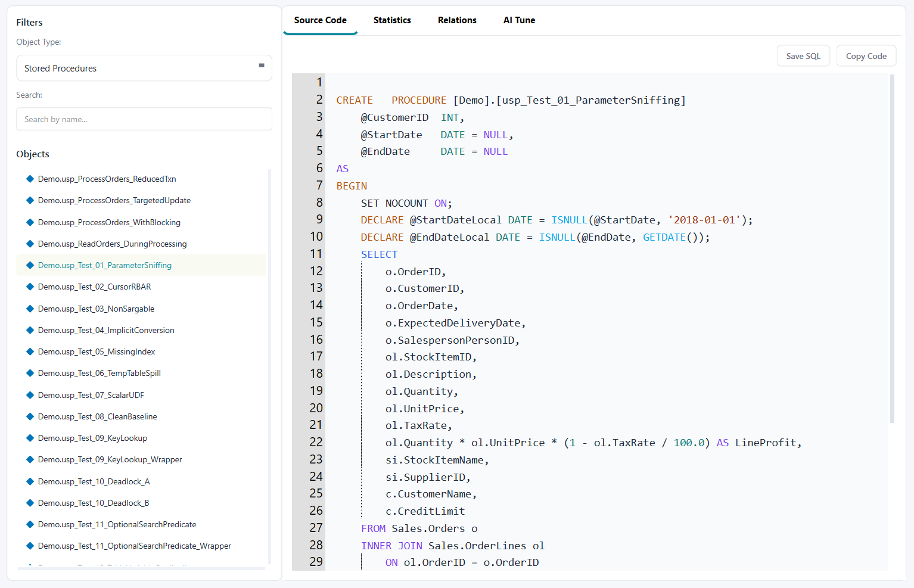Click diamond icon beside Demo.usp_Test_06_TempTableSpill
914x588 pixels.
[30, 373]
